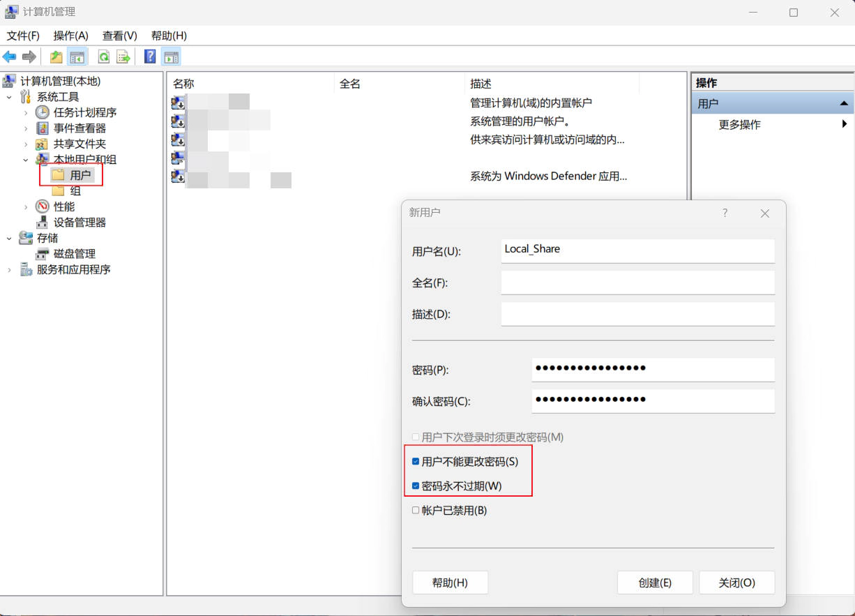The width and height of the screenshot is (855, 616).
Task: Click the 创建 button
Action: pyautogui.click(x=654, y=583)
